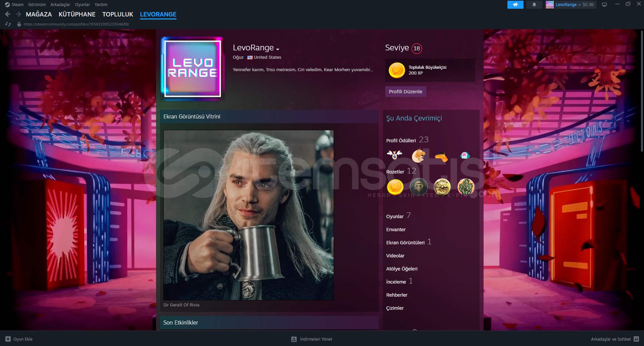Open the Atölye Öğeleri link
Image resolution: width=644 pixels, height=346 pixels.
tap(402, 269)
